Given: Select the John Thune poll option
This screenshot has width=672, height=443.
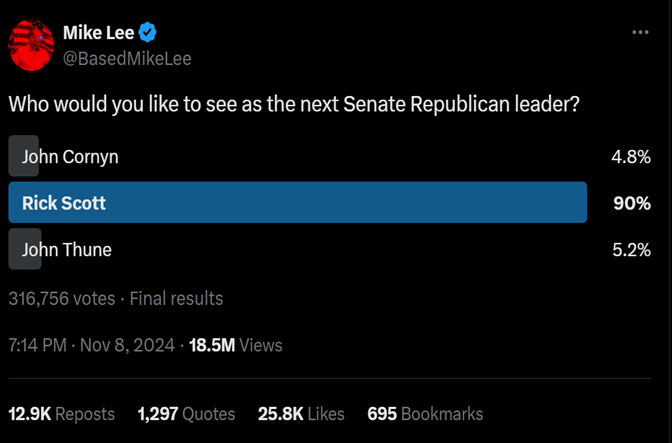Looking at the screenshot, I should 66,250.
